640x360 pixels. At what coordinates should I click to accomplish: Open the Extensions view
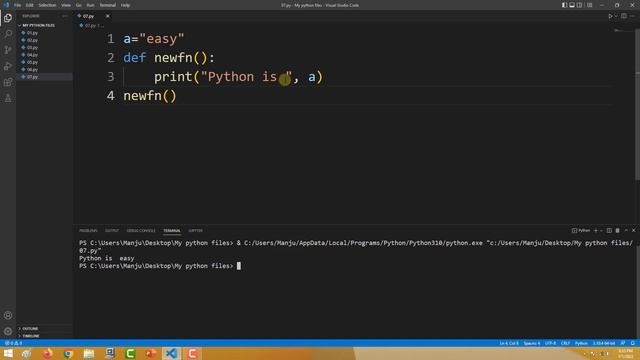(x=8, y=82)
